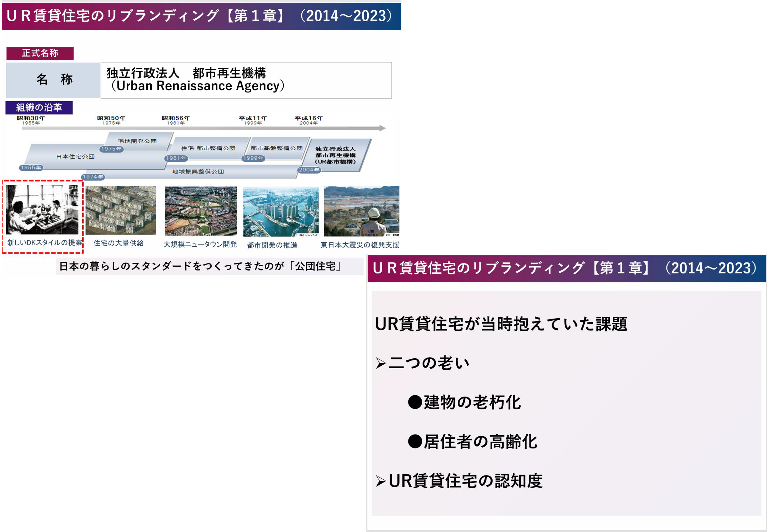The height and width of the screenshot is (532, 769).
Task: Click the 独立行政法人 都市再生機構 timeline block
Action: [x=335, y=155]
